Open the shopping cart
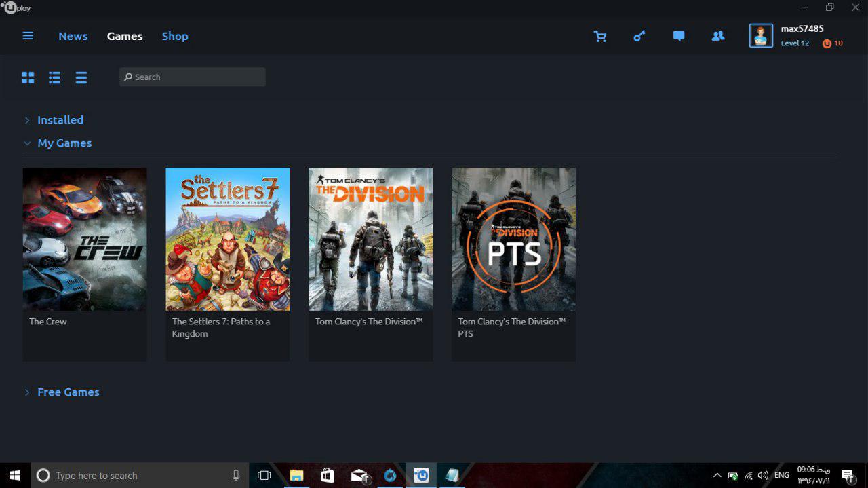Image resolution: width=868 pixels, height=488 pixels. point(600,36)
